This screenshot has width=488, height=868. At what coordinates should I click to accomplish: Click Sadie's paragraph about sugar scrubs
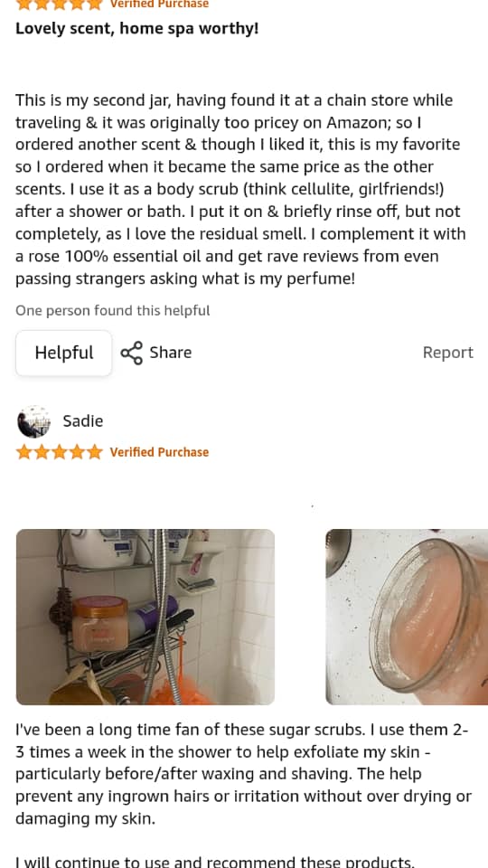pyautogui.click(x=243, y=774)
